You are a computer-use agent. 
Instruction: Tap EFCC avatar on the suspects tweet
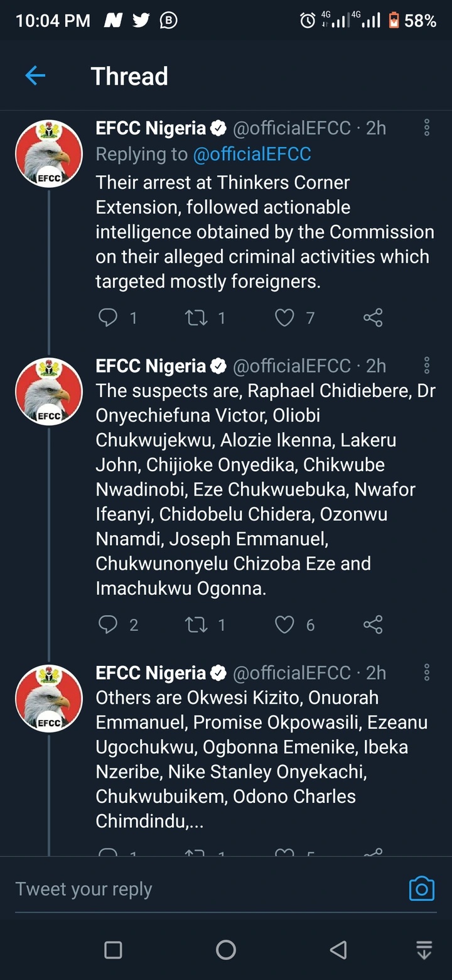[x=49, y=391]
